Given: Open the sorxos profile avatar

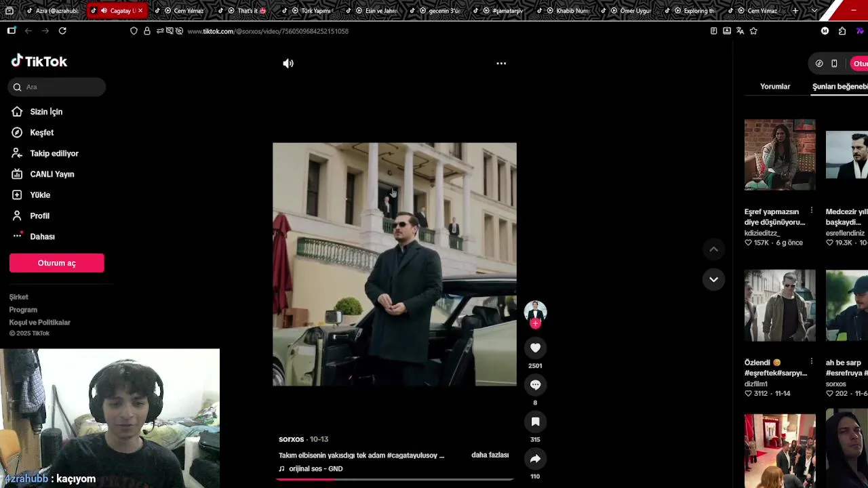Looking at the screenshot, I should 535,310.
